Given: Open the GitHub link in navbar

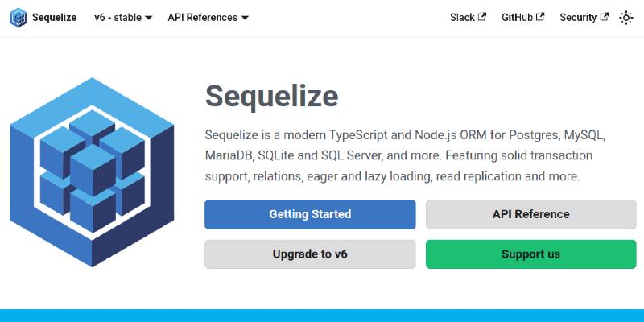Looking at the screenshot, I should [x=517, y=18].
